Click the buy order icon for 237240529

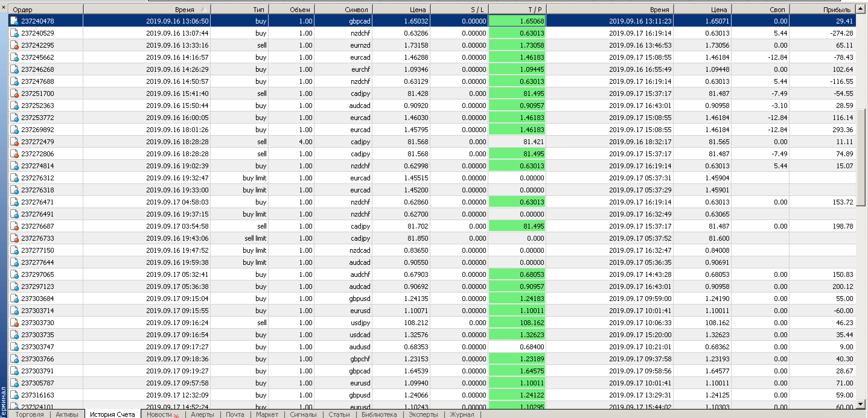14,33
